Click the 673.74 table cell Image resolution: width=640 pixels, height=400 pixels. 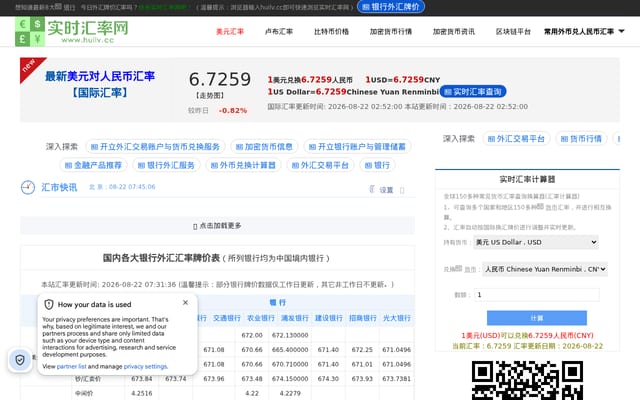click(176, 379)
